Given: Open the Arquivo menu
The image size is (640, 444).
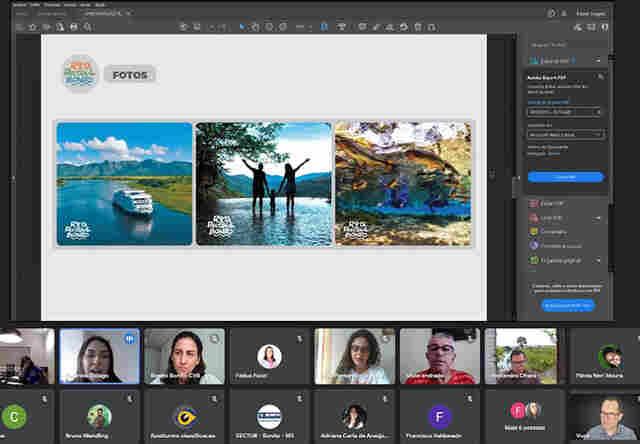Looking at the screenshot, I should pyautogui.click(x=20, y=5).
